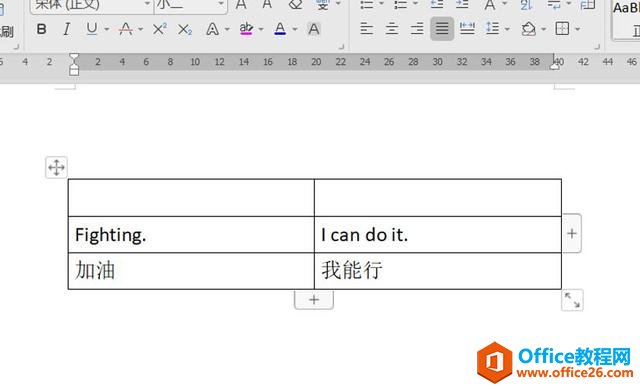Screen dimensions: 640x390
Task: Click the line spacing icon
Action: tap(492, 29)
